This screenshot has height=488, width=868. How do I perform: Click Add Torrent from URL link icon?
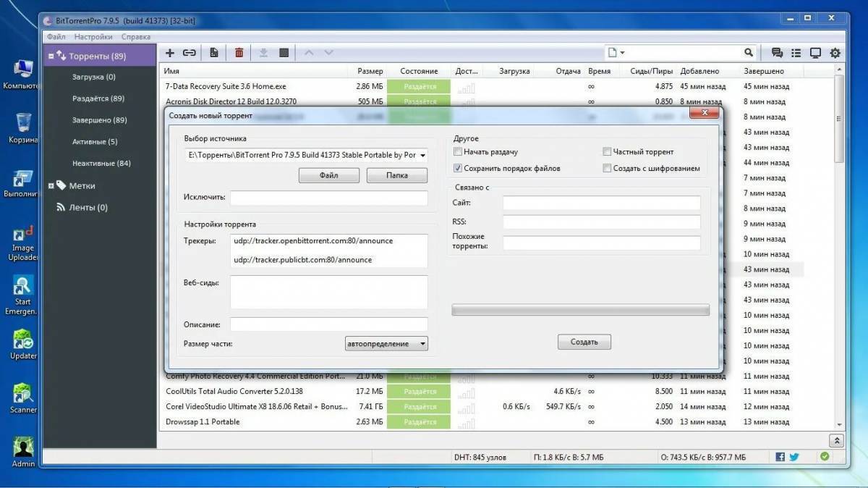[x=190, y=53]
